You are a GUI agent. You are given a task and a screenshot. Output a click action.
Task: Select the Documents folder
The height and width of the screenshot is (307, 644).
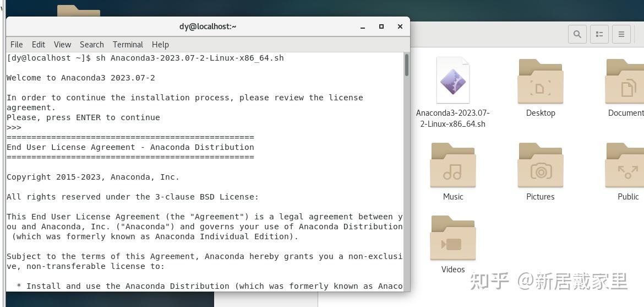point(625,81)
